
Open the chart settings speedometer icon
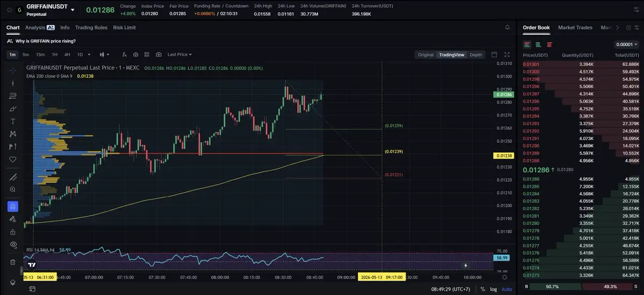[x=135, y=55]
